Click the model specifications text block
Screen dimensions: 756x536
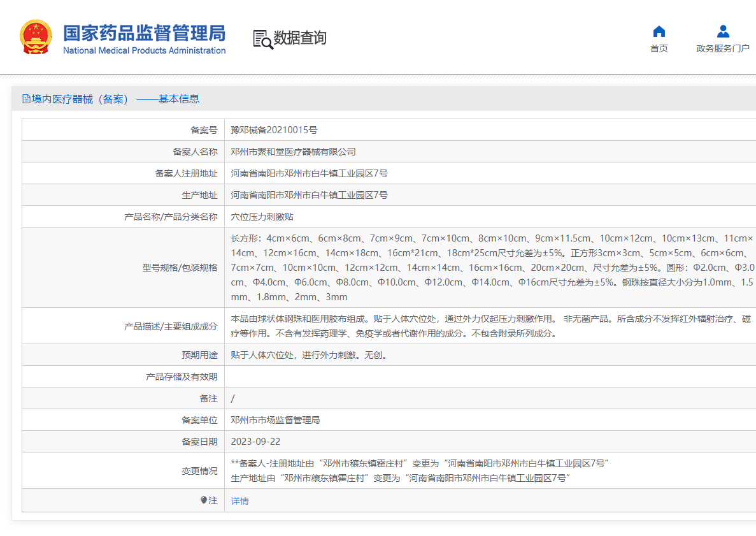(492, 267)
